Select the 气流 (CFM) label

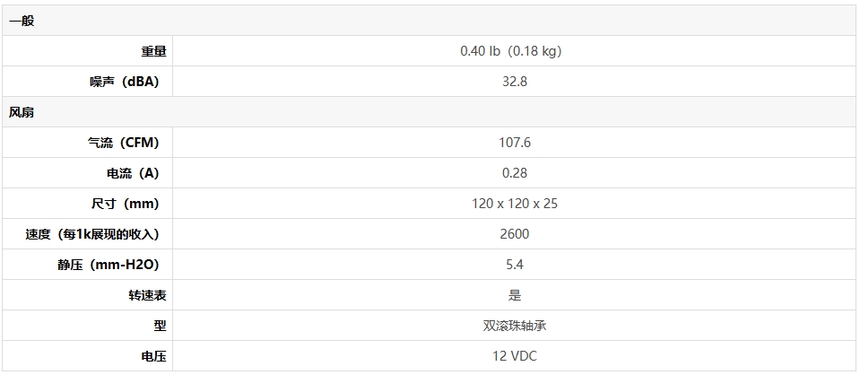[123, 143]
